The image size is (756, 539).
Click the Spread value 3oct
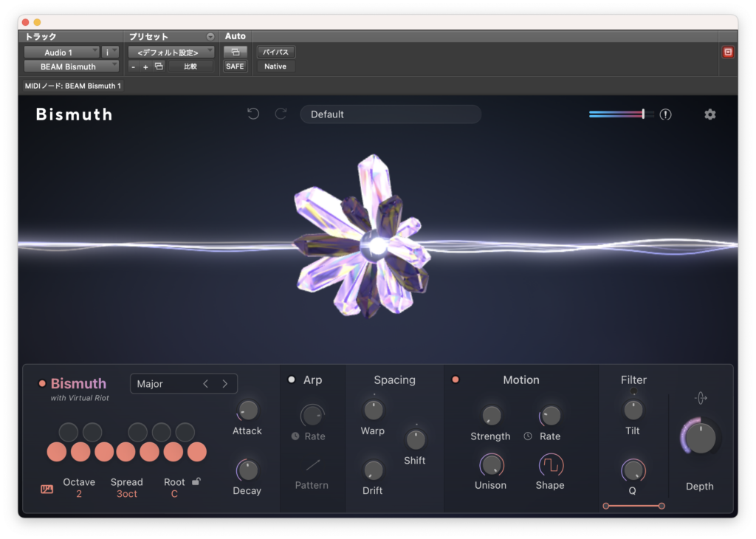point(127,494)
